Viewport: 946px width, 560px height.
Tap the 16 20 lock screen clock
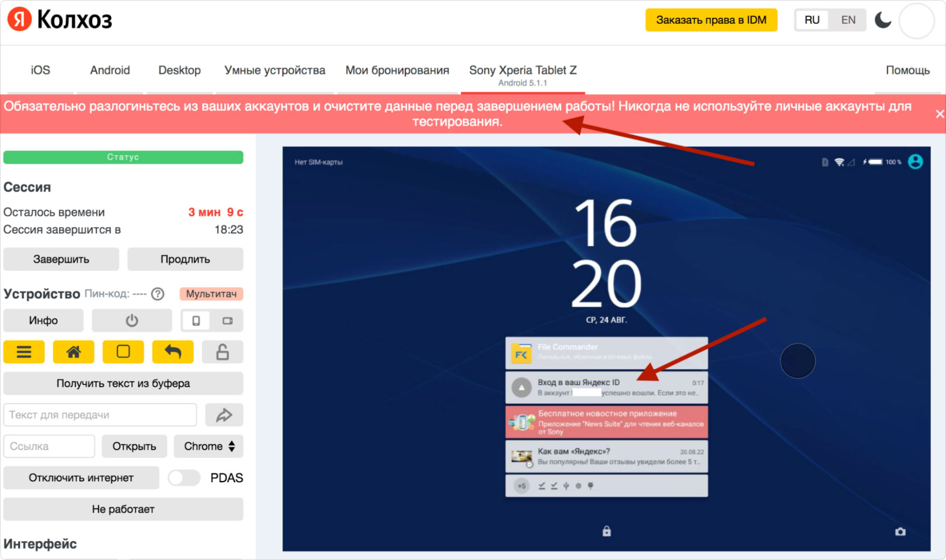(606, 253)
